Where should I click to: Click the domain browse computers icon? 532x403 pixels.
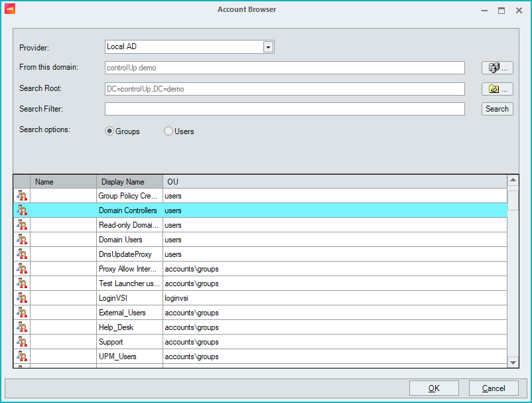click(x=497, y=68)
